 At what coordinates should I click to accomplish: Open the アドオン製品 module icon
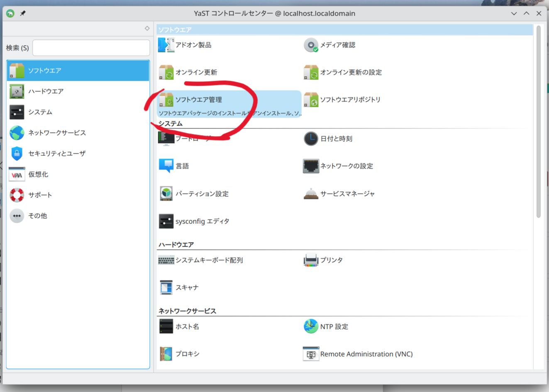click(166, 45)
